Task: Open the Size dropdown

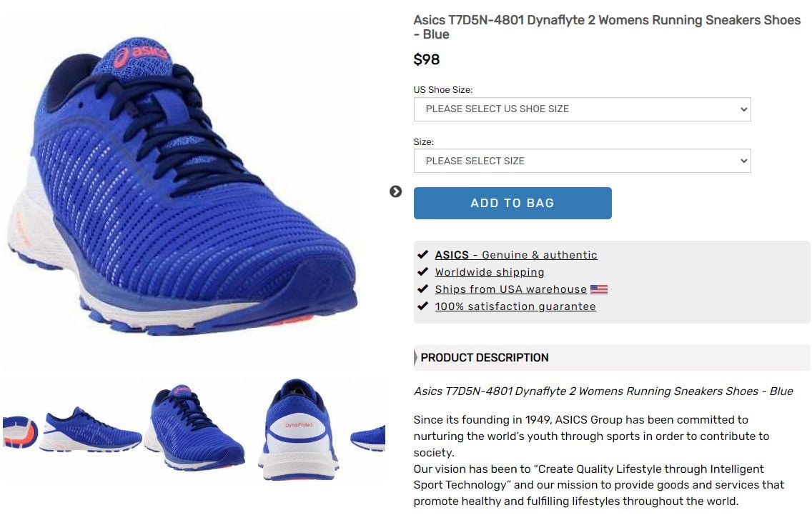Action: (582, 161)
